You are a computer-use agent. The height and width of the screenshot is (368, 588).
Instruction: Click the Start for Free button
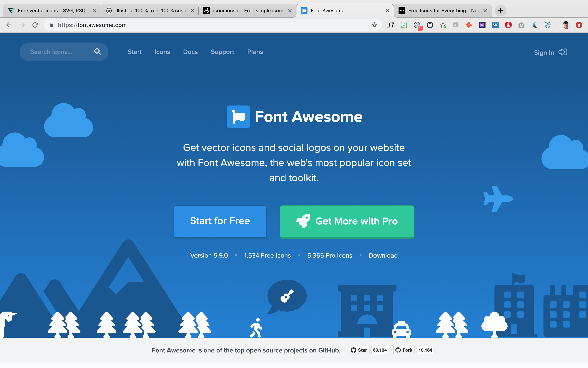tap(220, 221)
